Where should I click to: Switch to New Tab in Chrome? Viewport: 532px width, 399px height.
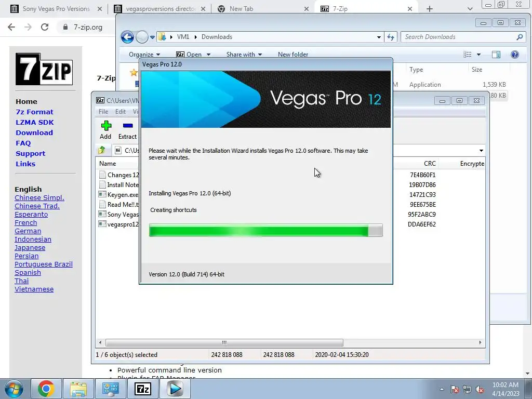[x=263, y=9]
